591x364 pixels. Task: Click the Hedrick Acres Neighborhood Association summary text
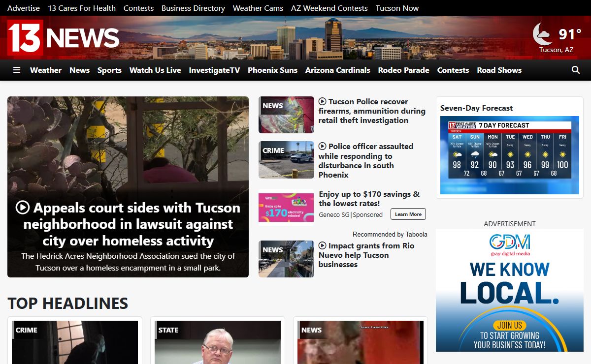(128, 262)
